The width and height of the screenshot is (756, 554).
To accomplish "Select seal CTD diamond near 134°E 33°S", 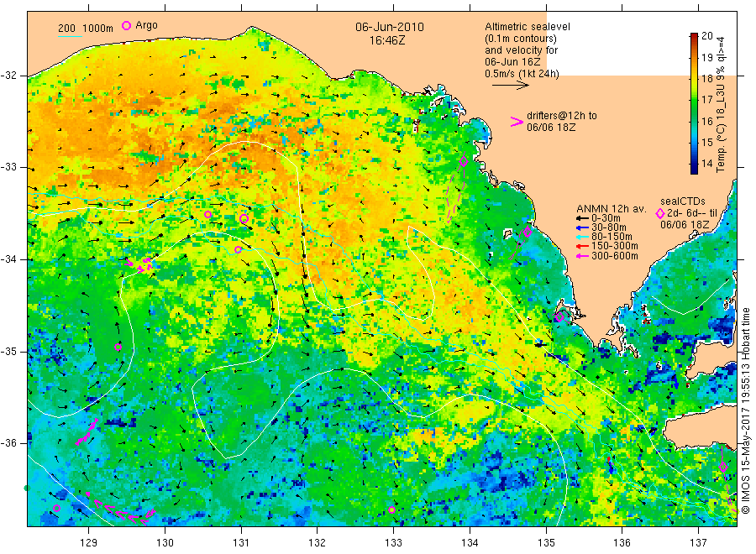I will [464, 161].
